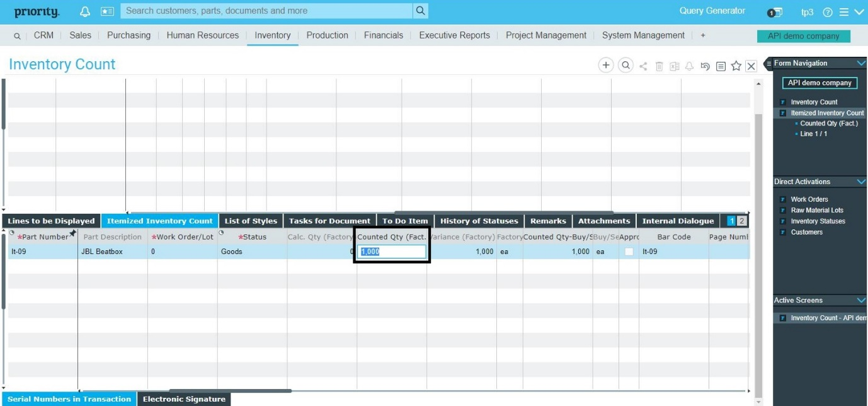Click the help question mark icon
The width and height of the screenshot is (868, 406).
(x=828, y=12)
